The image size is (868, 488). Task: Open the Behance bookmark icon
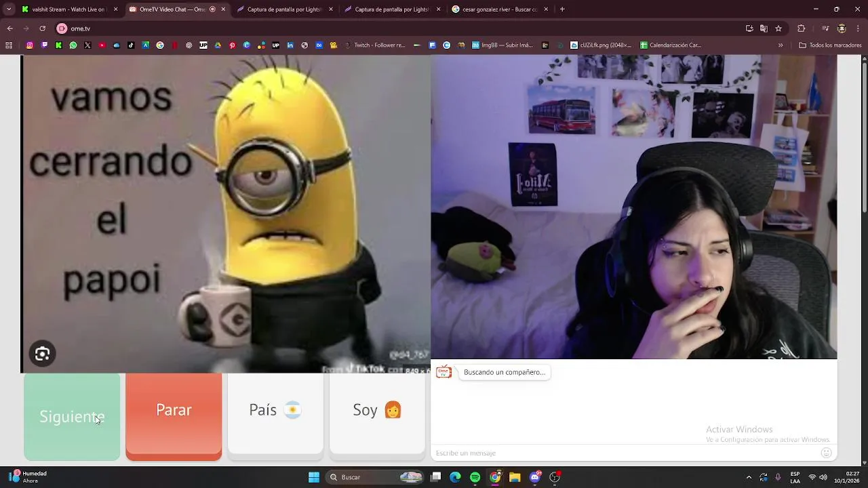point(319,45)
